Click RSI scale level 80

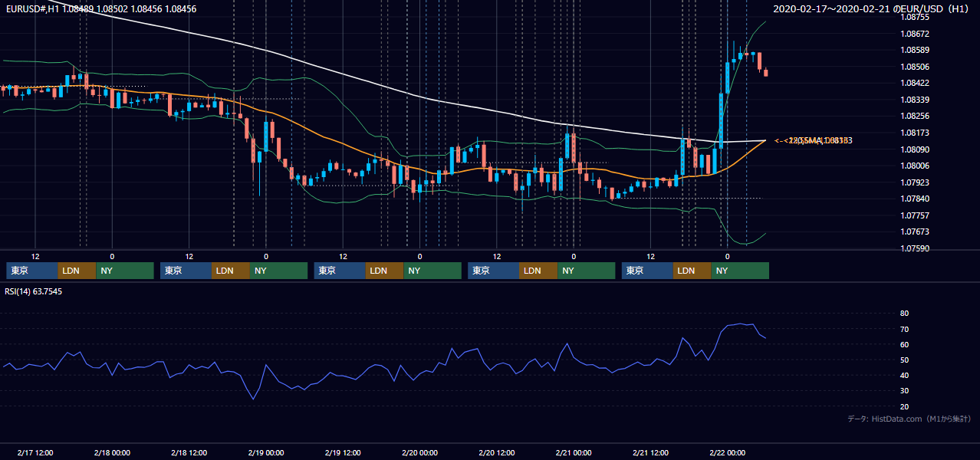(904, 314)
